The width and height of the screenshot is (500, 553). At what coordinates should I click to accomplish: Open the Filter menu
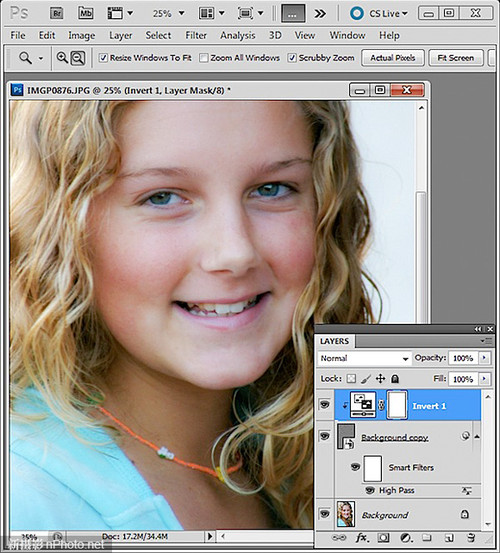[196, 35]
